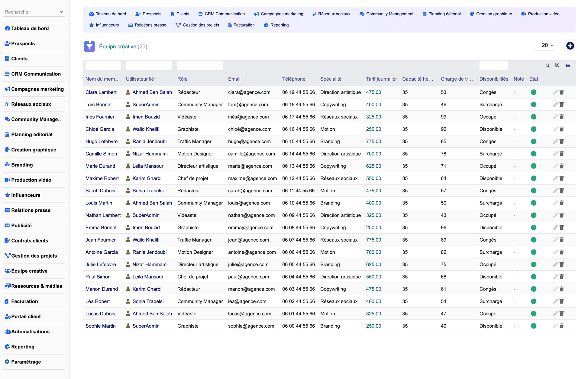Clear filters with the crossed search icon
Screen dimensions: 588x379
pyautogui.click(x=557, y=66)
